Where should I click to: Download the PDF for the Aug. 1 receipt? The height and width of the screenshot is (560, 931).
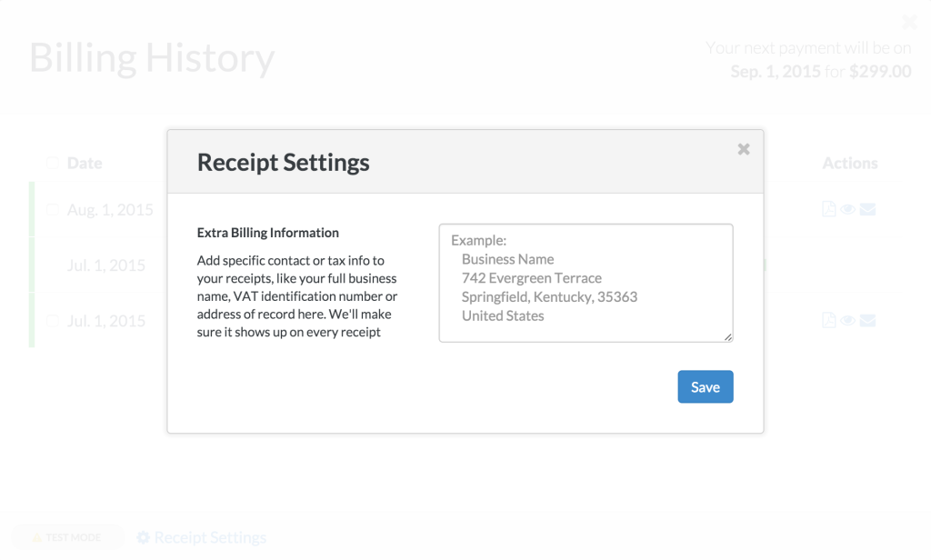click(x=829, y=209)
